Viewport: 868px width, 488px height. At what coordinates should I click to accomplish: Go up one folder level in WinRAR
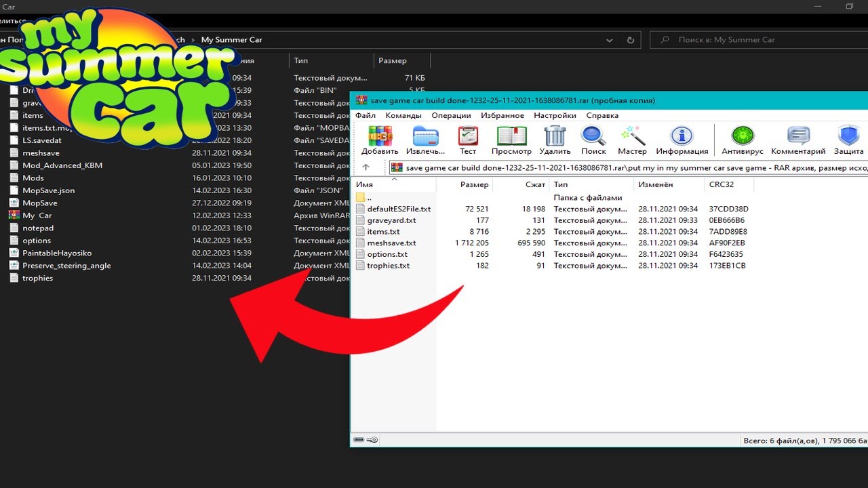point(366,167)
